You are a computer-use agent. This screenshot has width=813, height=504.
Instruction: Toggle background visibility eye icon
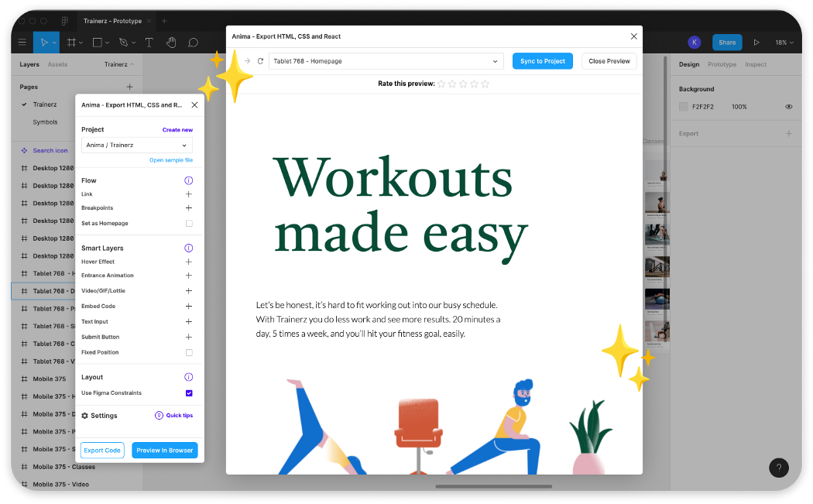789,107
